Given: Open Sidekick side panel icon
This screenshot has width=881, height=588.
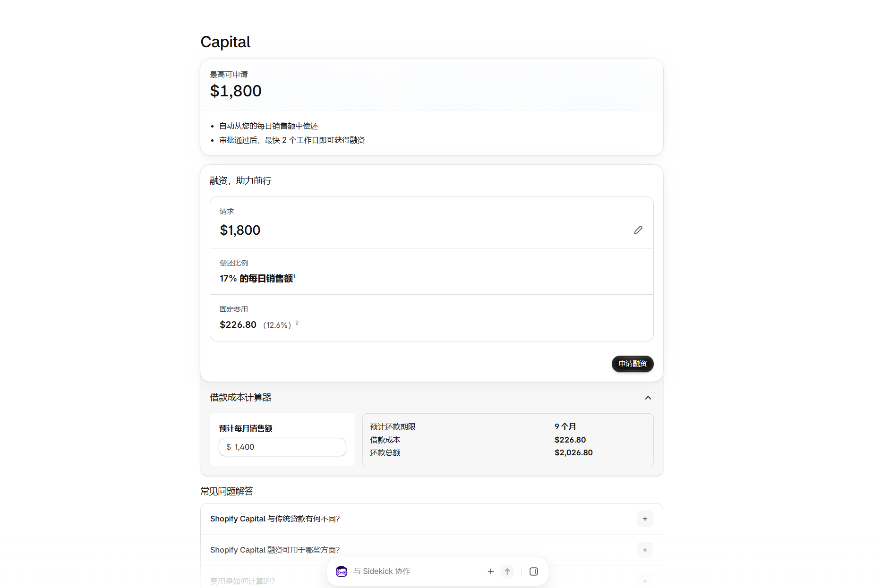Looking at the screenshot, I should point(534,571).
